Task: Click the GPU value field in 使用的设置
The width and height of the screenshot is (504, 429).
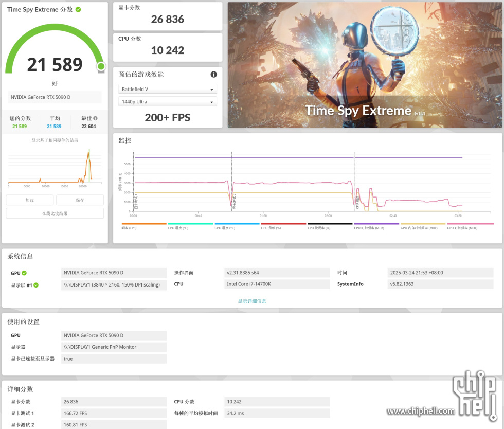Action: pos(114,335)
